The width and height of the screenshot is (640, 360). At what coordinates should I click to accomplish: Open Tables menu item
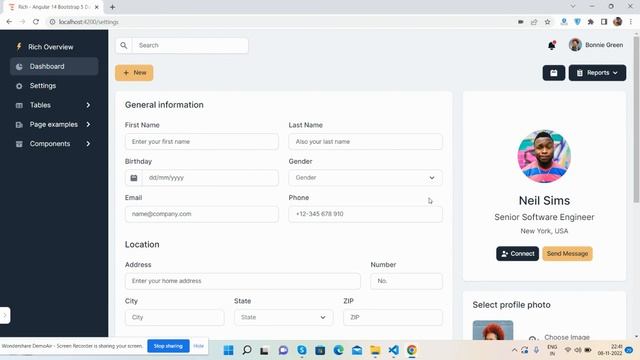54,105
